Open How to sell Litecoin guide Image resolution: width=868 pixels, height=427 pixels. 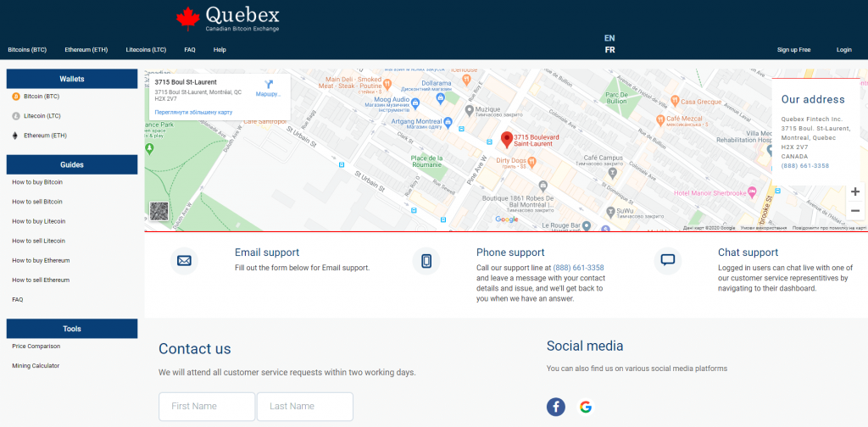click(39, 241)
